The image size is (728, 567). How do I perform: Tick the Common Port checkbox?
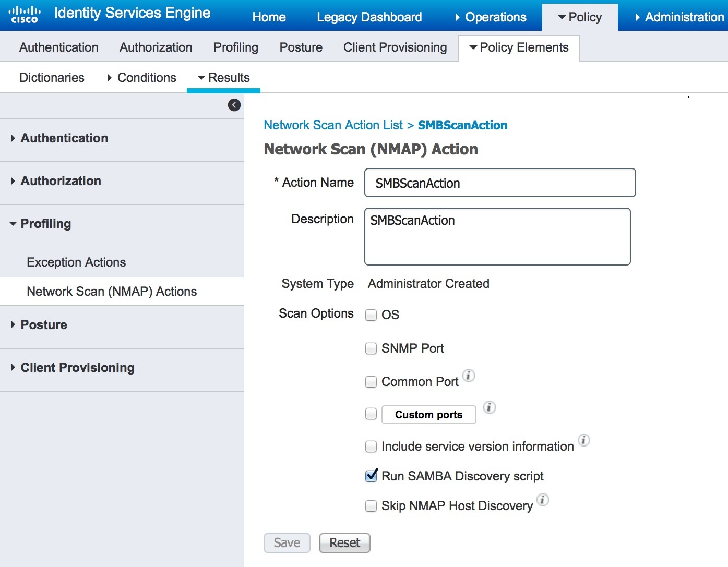[x=371, y=382]
